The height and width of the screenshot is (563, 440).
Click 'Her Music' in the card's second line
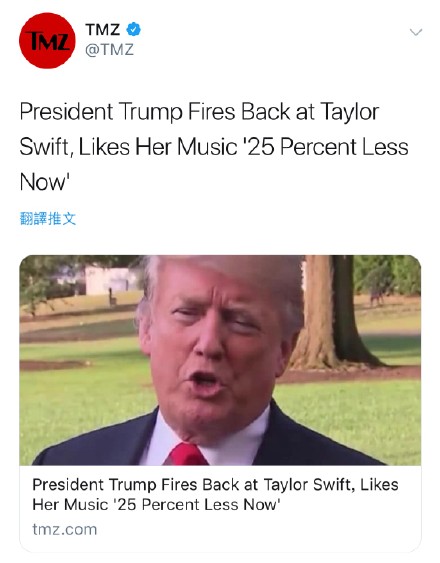(x=70, y=504)
